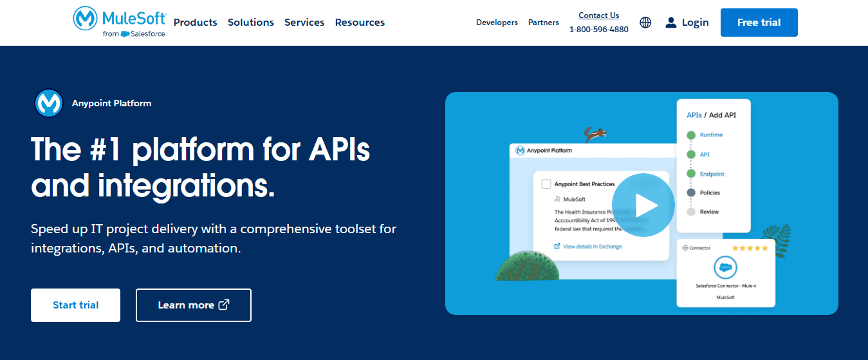Click the main headline #1 platform for APIs
The image size is (868, 360).
click(x=201, y=167)
